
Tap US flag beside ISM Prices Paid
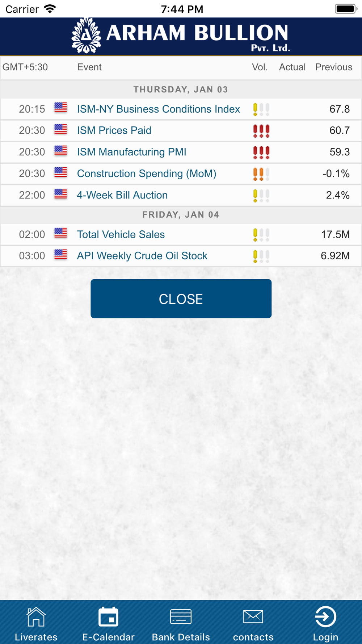(60, 129)
